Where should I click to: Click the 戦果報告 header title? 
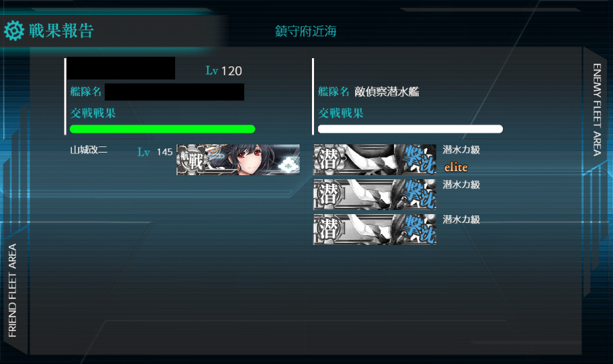pyautogui.click(x=62, y=31)
